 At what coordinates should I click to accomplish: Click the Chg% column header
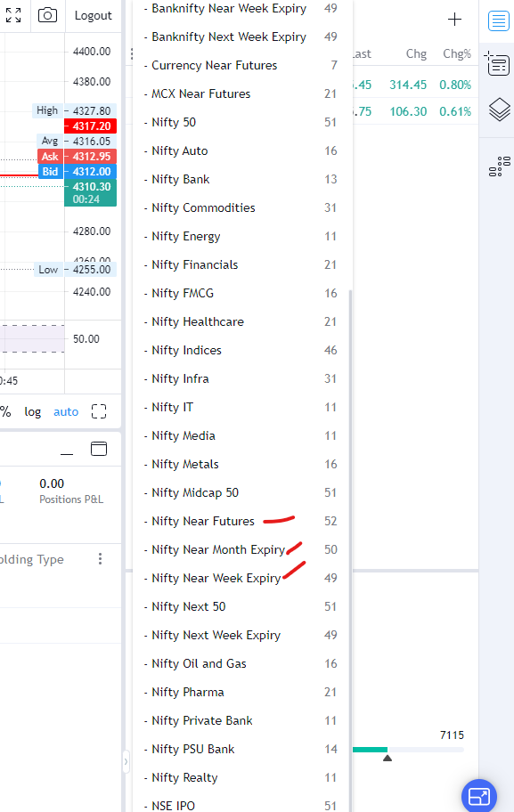457,53
